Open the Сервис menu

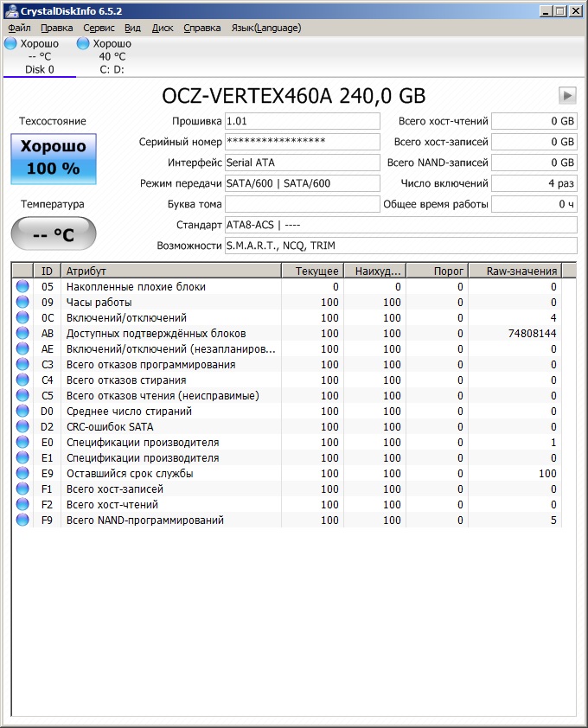[99, 28]
